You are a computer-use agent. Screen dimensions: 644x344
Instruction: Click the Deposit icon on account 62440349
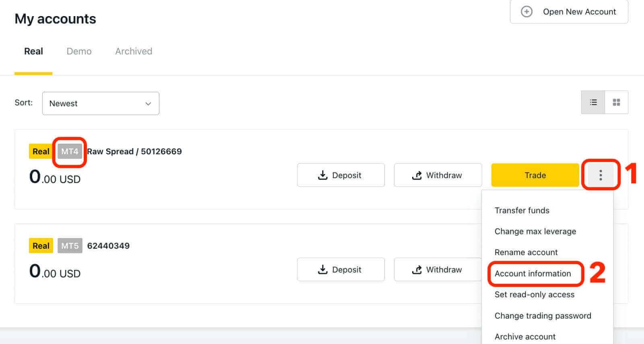[322, 269]
